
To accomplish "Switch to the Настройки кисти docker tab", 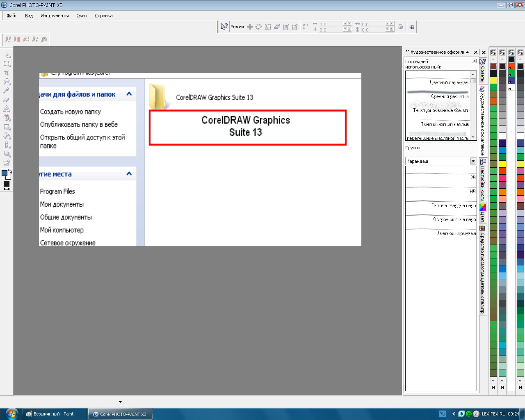I will [483, 180].
